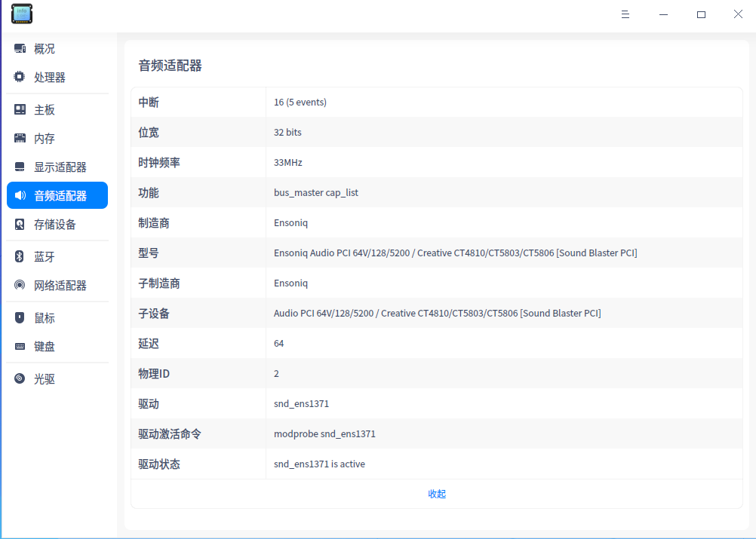The width and height of the screenshot is (756, 539).
Task: Open the Bluetooth (蓝牙) icon
Action: tap(20, 257)
